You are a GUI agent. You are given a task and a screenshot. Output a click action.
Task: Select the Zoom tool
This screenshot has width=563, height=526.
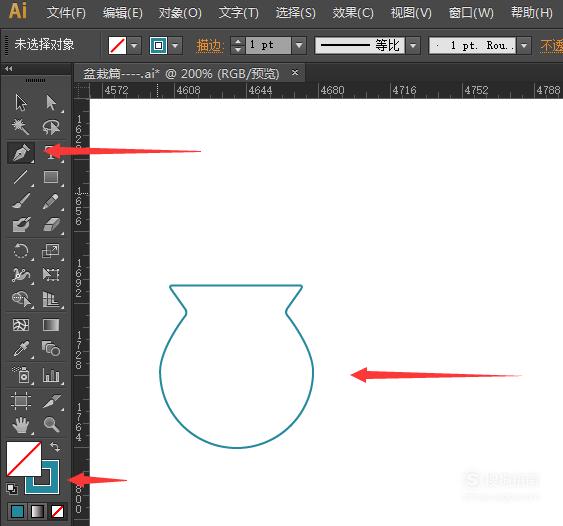coord(51,425)
